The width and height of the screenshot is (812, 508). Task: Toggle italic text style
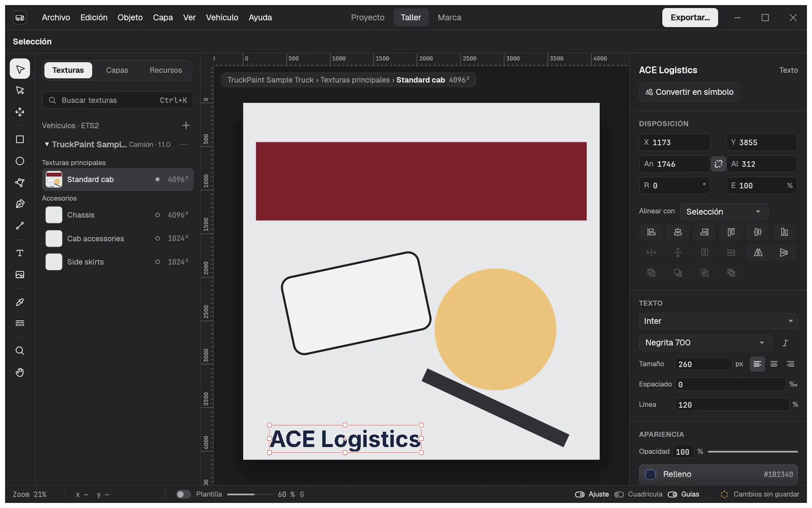pyautogui.click(x=785, y=343)
